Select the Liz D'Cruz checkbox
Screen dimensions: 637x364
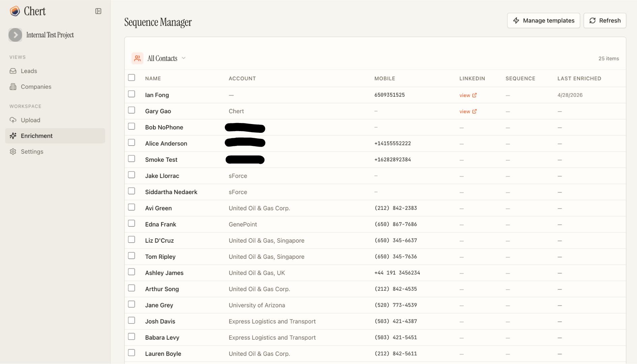(x=131, y=240)
